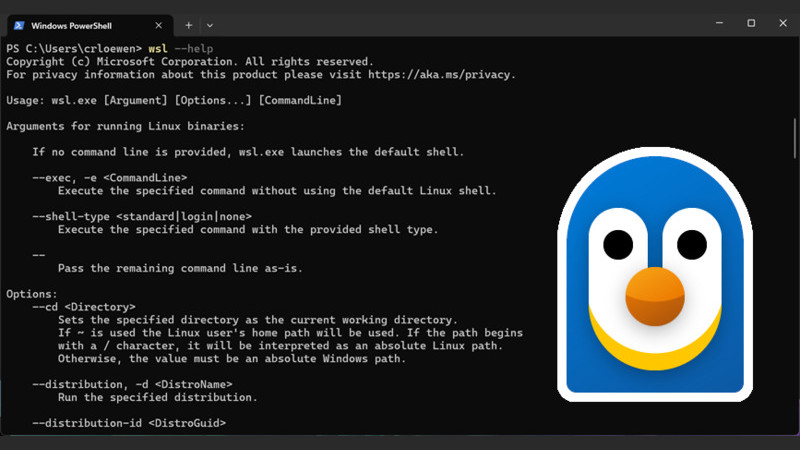Click 'Execute the specified command with the provided' line
The image size is (800, 450).
[248, 230]
